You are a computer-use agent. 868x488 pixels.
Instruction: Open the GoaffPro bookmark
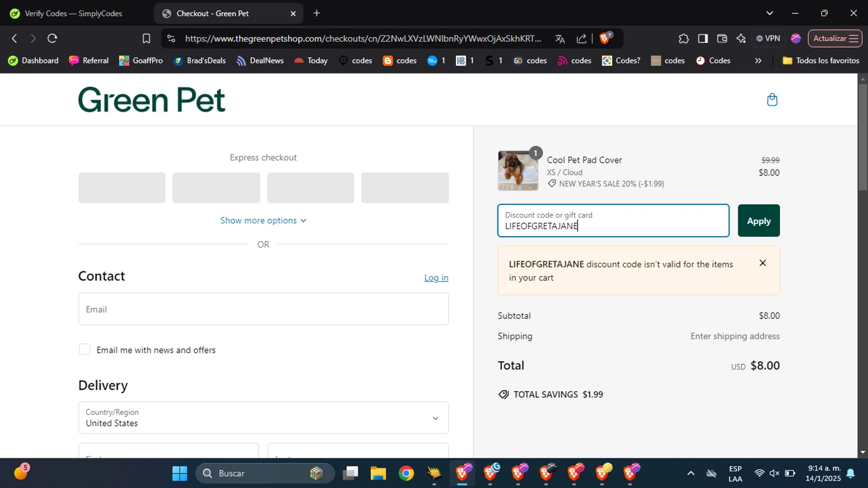point(141,60)
